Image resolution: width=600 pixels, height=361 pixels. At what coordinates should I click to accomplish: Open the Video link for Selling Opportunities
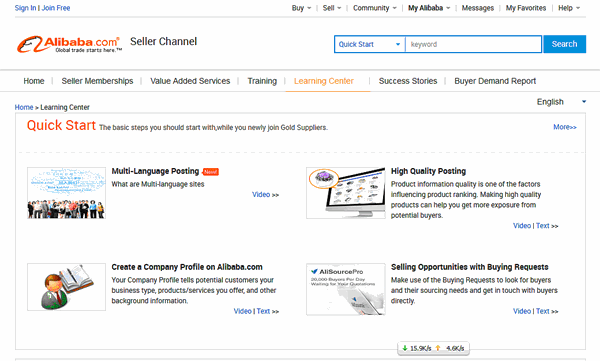tap(522, 311)
